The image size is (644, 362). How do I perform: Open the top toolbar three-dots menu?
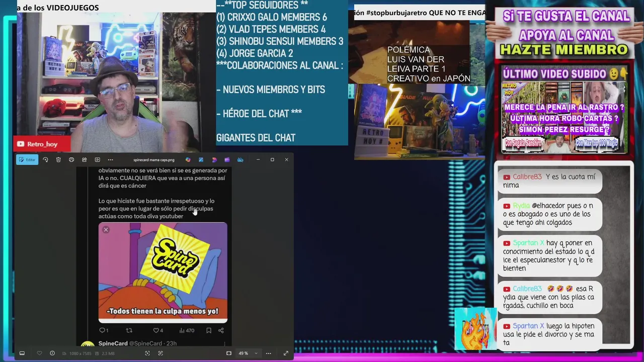pyautogui.click(x=111, y=160)
